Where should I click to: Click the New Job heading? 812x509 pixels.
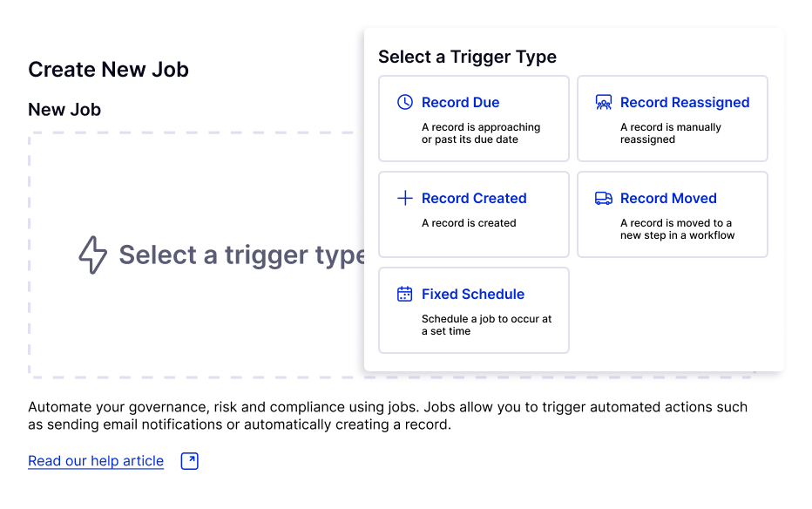click(x=64, y=110)
